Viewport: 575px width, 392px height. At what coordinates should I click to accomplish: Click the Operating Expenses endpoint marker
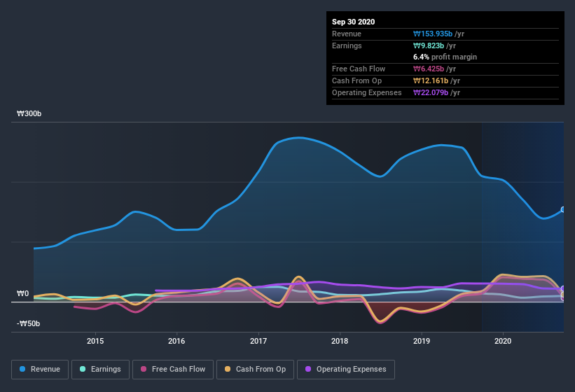pos(563,288)
